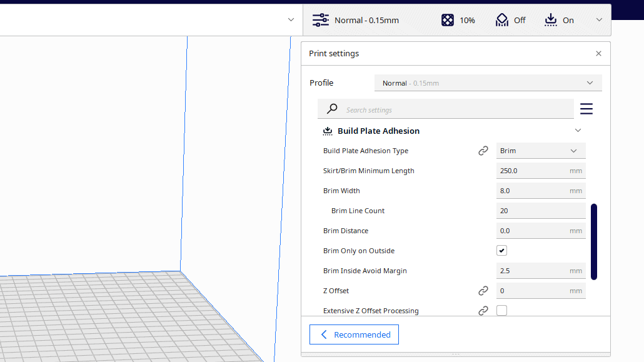This screenshot has width=644, height=362.
Task: Click the link icon next to Build Plate Adhesion Type
Action: [483, 150]
